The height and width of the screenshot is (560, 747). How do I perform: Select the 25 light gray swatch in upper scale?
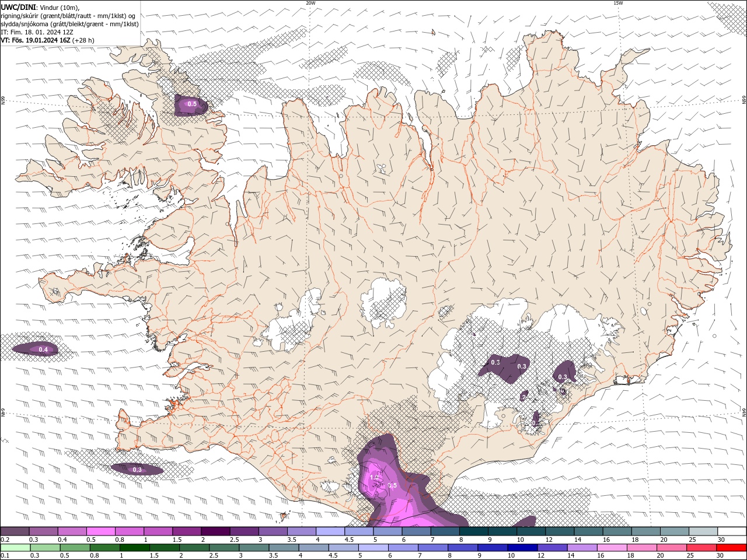point(703,531)
